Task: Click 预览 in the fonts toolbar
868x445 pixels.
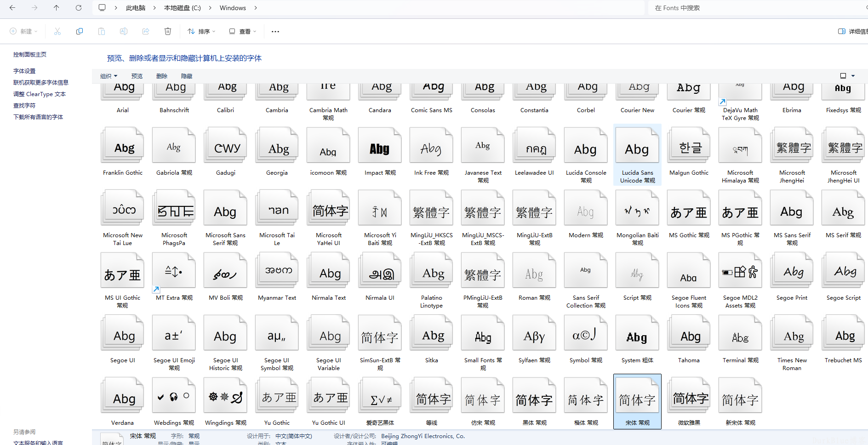Action: point(137,76)
